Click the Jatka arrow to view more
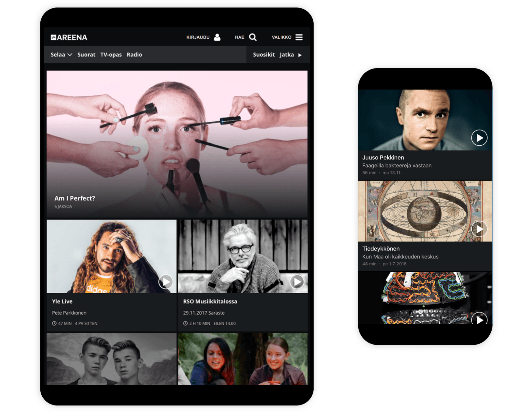 coord(300,55)
